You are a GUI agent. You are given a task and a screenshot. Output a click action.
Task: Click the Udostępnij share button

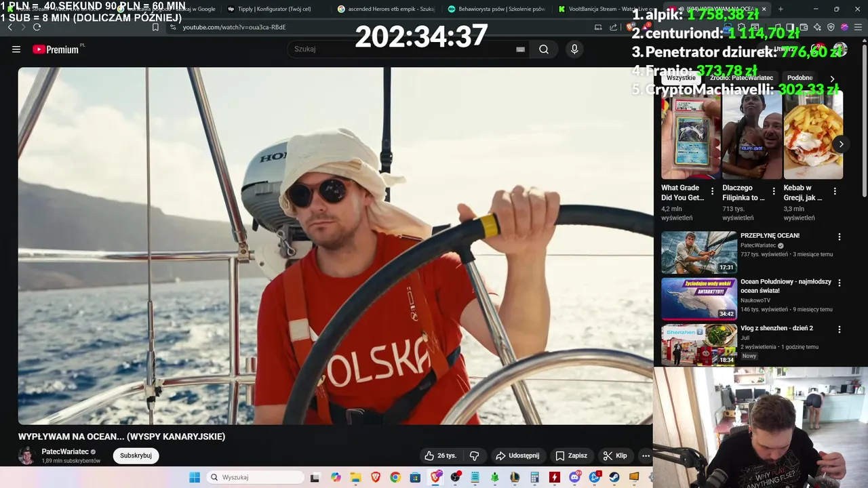point(517,455)
